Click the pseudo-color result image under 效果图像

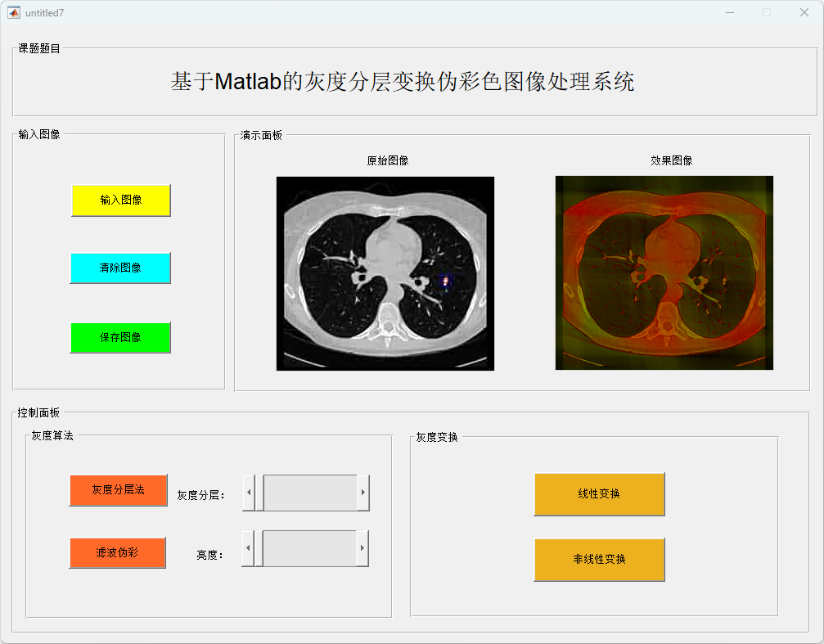[664, 272]
